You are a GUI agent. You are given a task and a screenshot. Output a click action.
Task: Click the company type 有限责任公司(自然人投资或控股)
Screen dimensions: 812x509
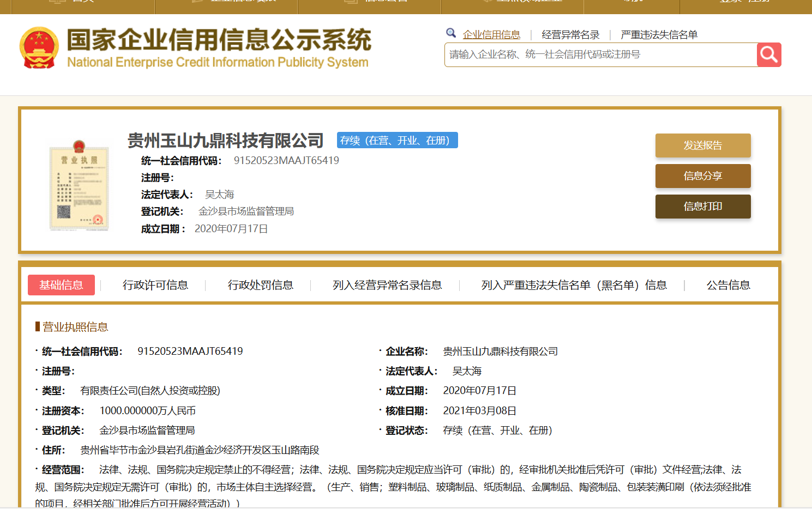150,391
